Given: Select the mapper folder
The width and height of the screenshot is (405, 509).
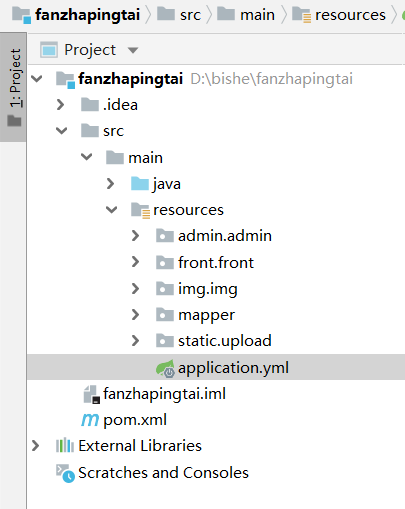Looking at the screenshot, I should point(195,315).
